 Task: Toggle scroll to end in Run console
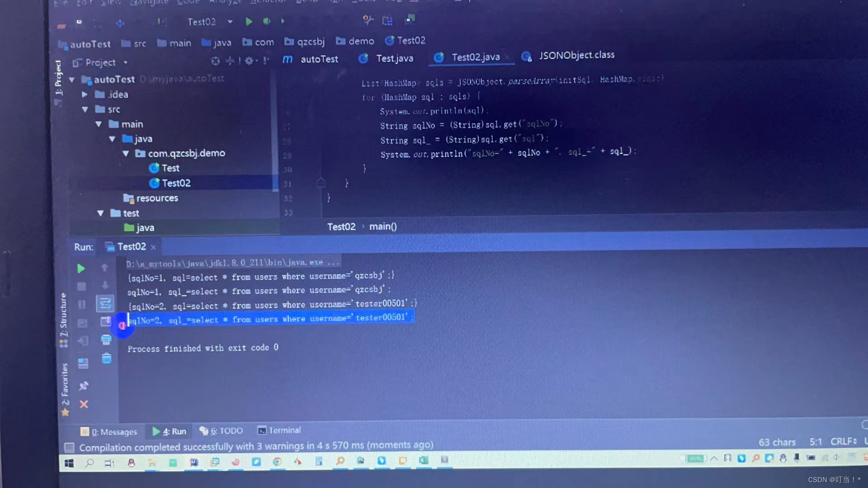click(106, 321)
